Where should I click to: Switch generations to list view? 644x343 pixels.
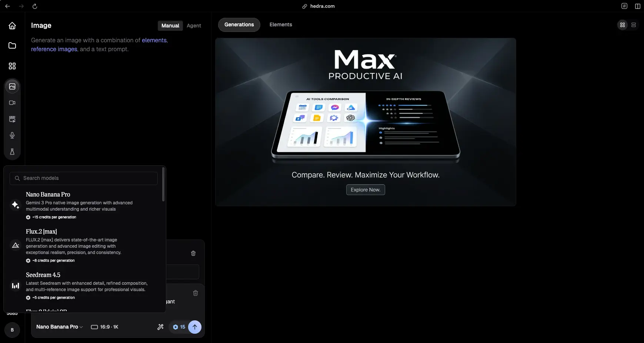click(634, 25)
